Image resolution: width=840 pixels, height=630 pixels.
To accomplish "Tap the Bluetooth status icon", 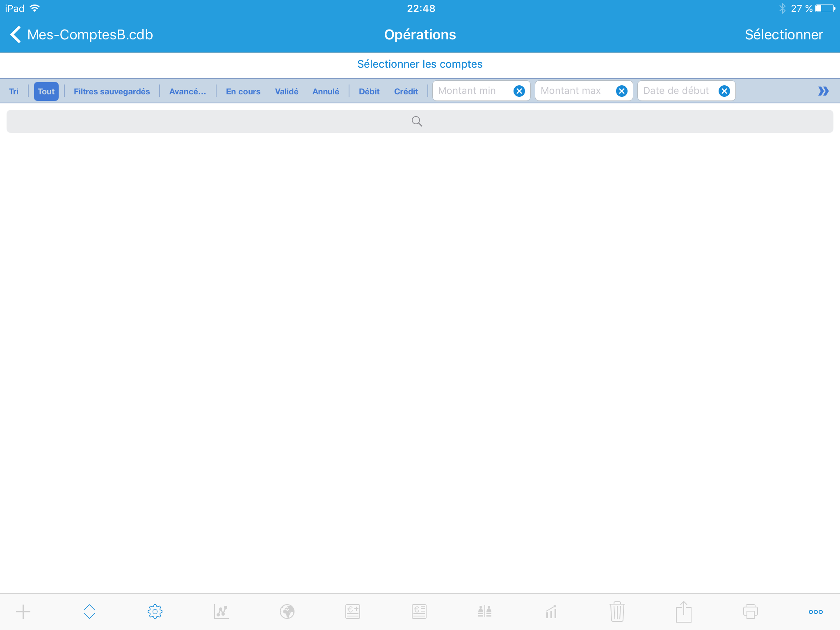I will pyautogui.click(x=782, y=8).
